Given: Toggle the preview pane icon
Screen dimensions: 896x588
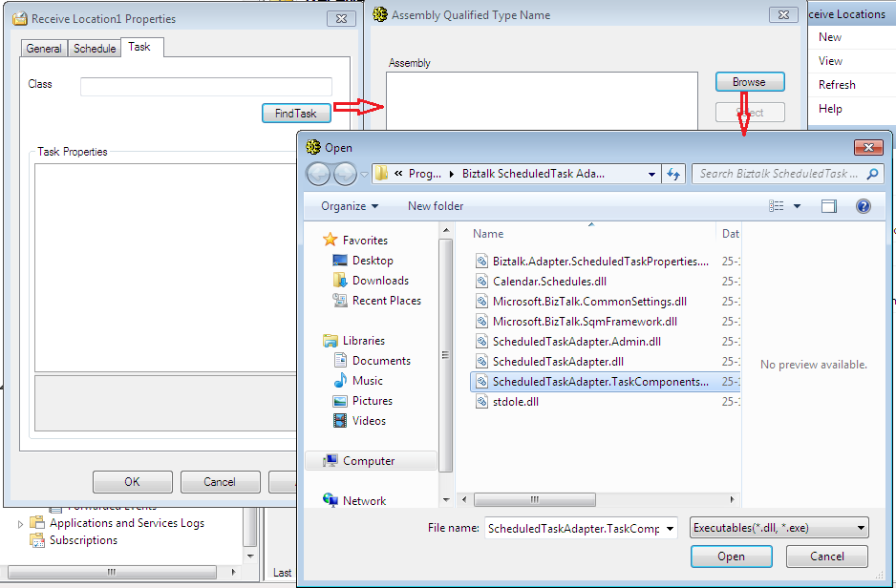Looking at the screenshot, I should [828, 206].
